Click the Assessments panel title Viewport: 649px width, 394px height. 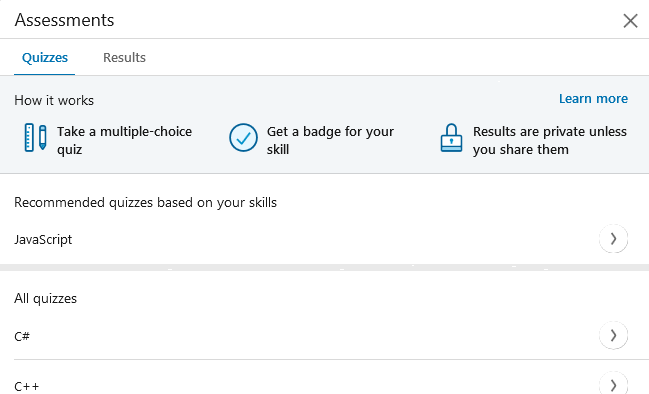64,20
